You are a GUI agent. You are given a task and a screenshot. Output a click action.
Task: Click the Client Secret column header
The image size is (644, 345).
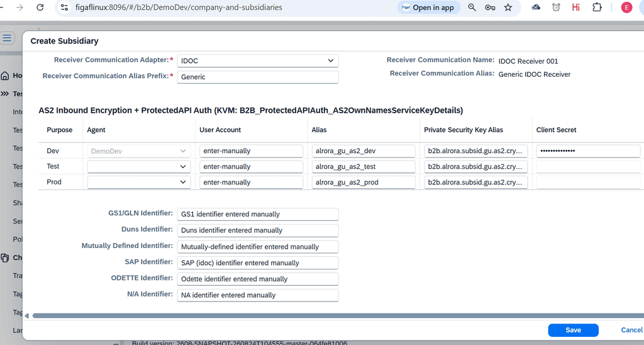click(x=556, y=130)
